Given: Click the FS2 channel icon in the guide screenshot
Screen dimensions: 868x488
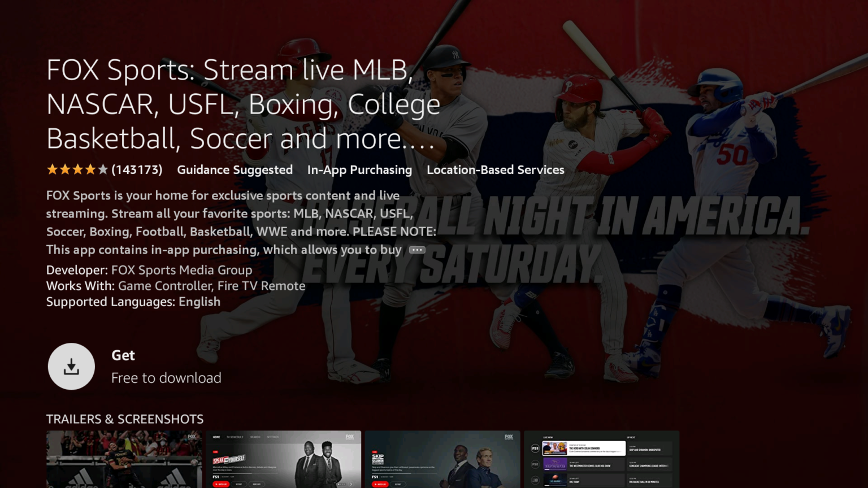Looking at the screenshot, I should (535, 464).
